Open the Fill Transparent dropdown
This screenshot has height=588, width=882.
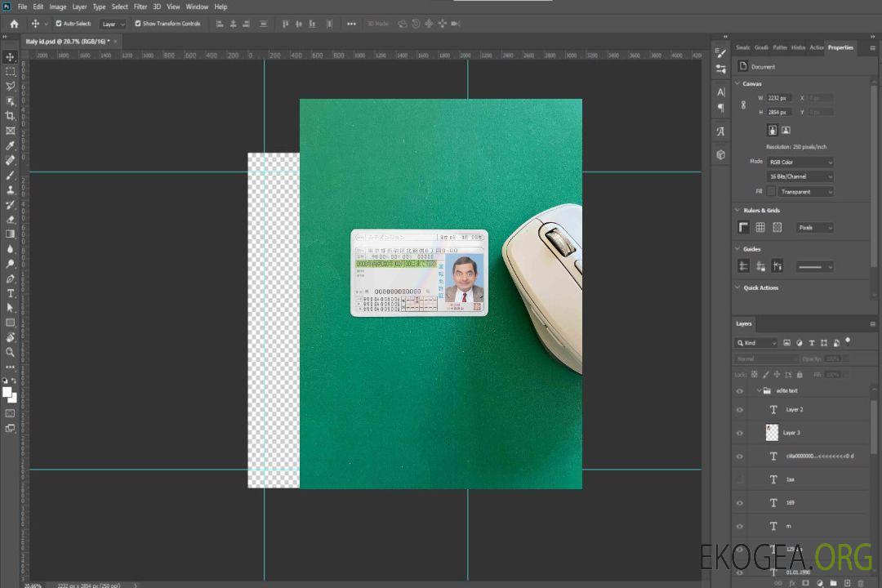coord(805,192)
